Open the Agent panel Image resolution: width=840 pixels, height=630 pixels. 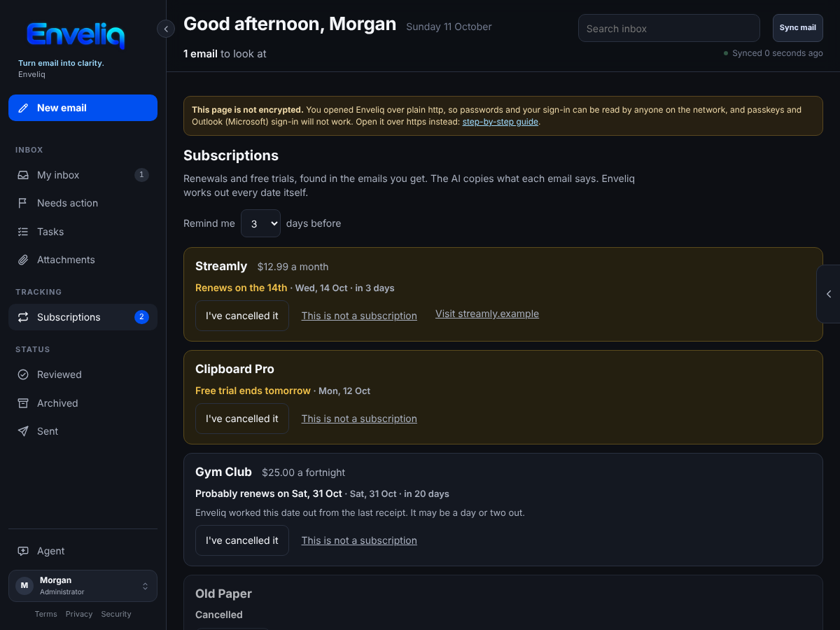point(83,551)
